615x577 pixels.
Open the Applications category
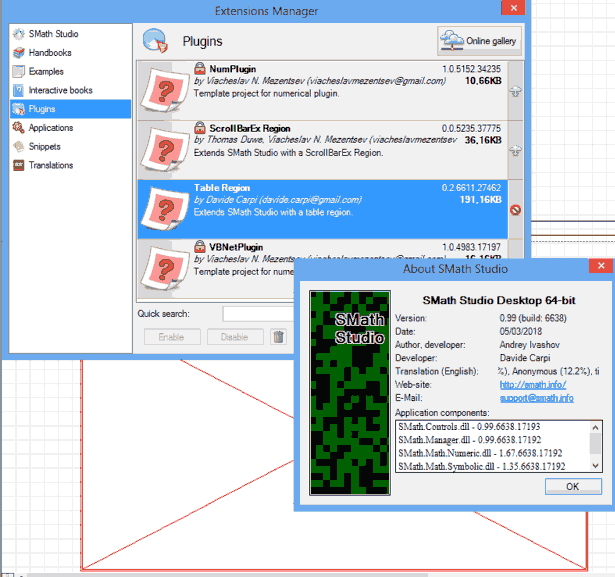tap(51, 128)
